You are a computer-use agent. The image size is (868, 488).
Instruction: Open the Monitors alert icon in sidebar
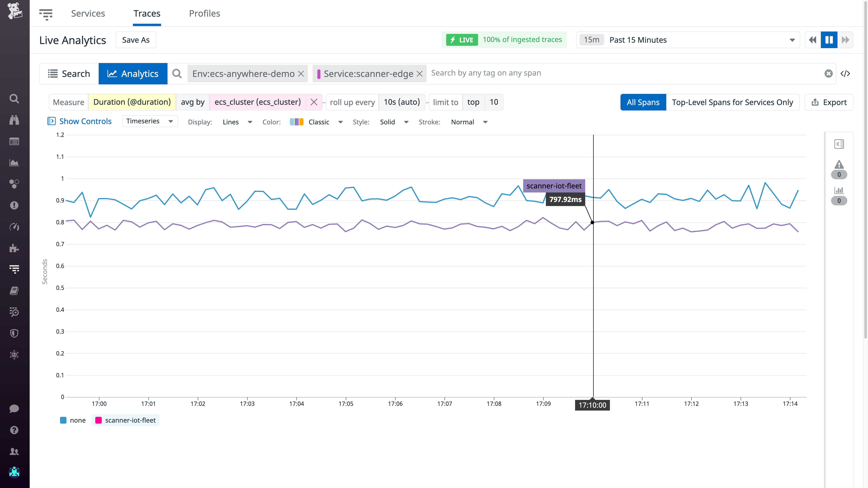[14, 205]
